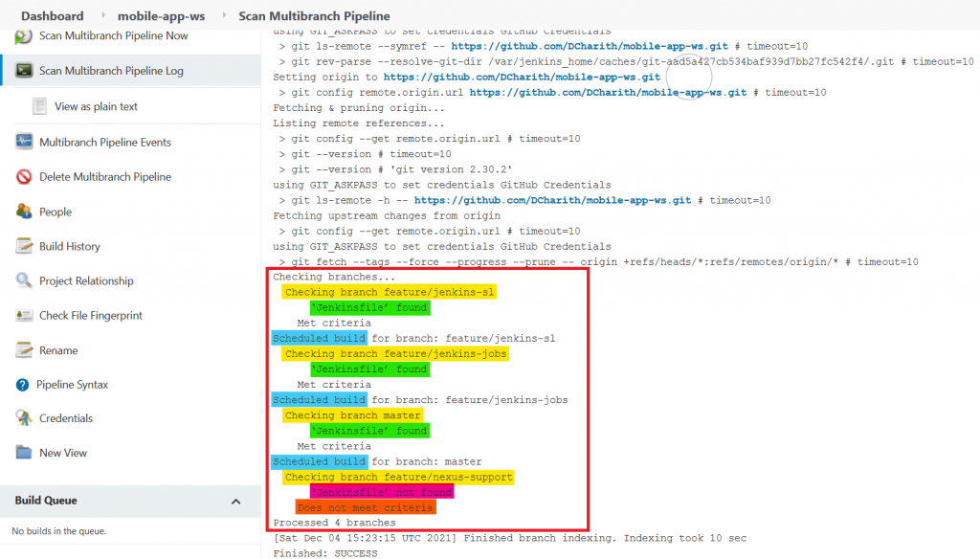
Task: Click 'Scheduled build for branch: master' line
Action: (x=377, y=461)
